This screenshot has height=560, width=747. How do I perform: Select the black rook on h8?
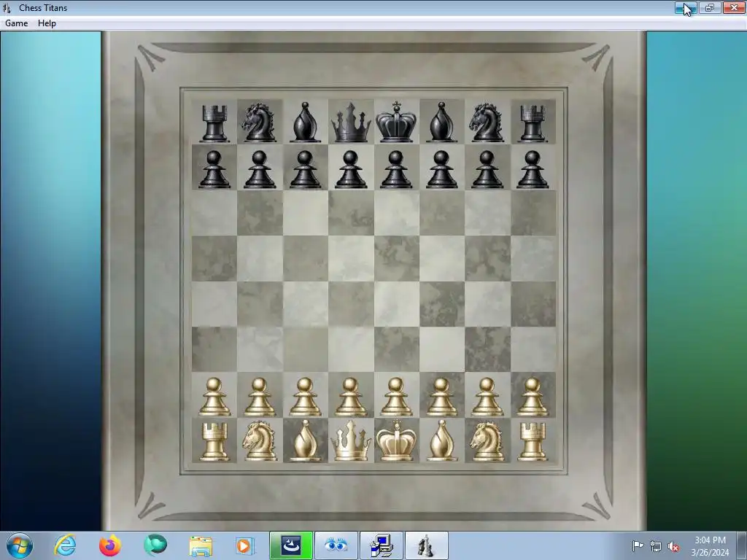(532, 123)
